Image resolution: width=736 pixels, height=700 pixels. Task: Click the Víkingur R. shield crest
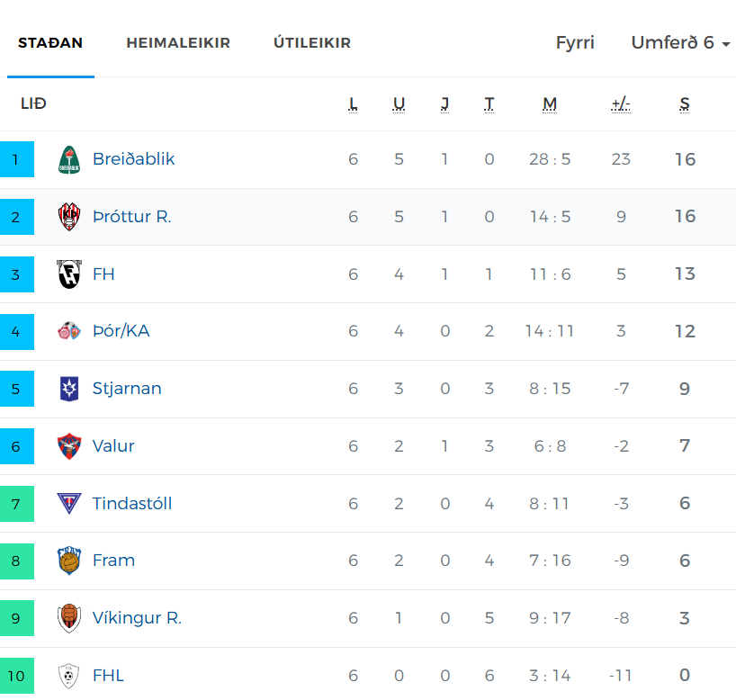69,618
